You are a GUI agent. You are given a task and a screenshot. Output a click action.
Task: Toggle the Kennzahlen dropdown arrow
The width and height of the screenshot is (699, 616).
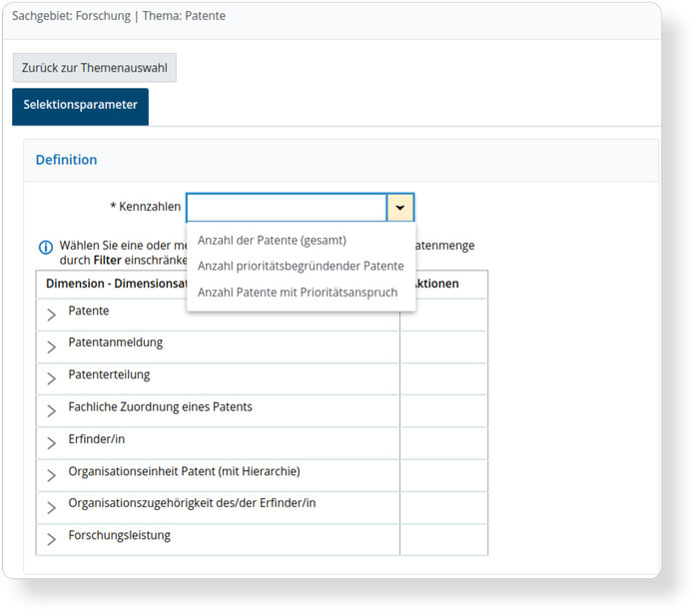click(x=400, y=208)
